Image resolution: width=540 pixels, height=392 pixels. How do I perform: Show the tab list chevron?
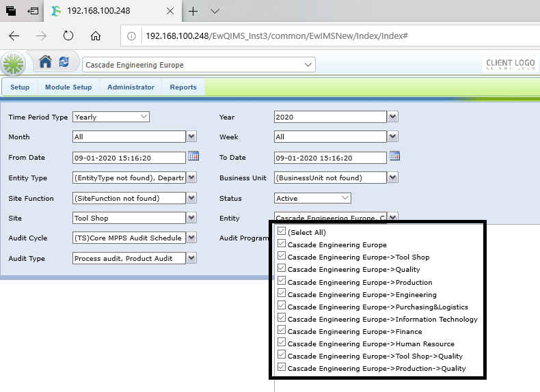[x=215, y=12]
